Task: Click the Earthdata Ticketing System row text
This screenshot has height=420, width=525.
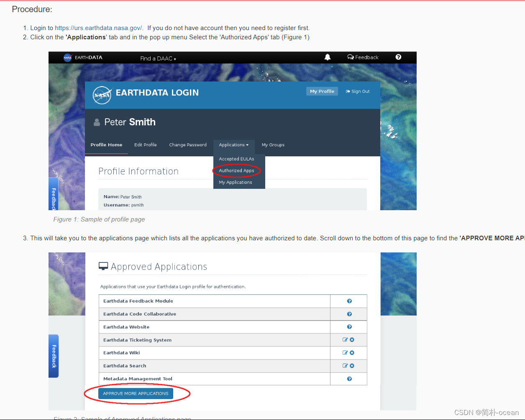Action: [x=137, y=340]
